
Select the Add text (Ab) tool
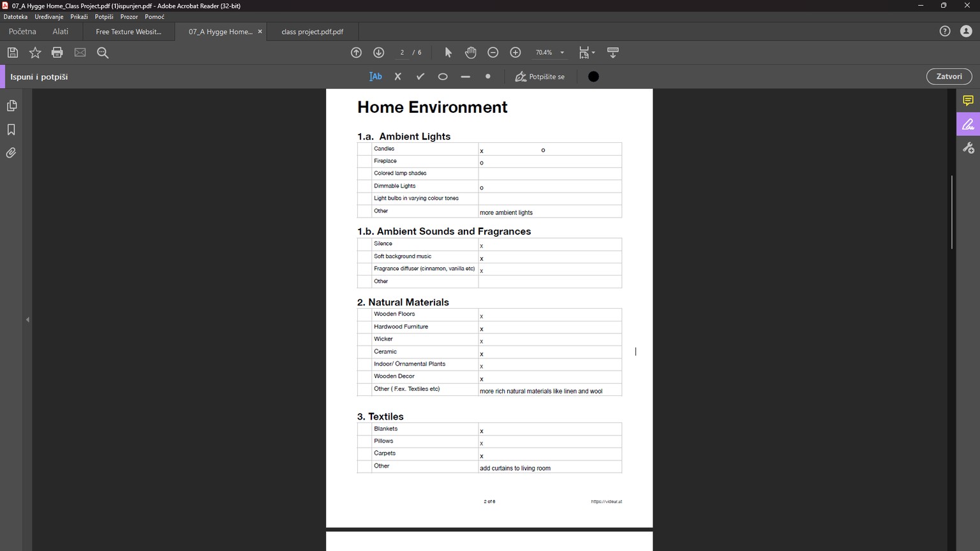376,77
